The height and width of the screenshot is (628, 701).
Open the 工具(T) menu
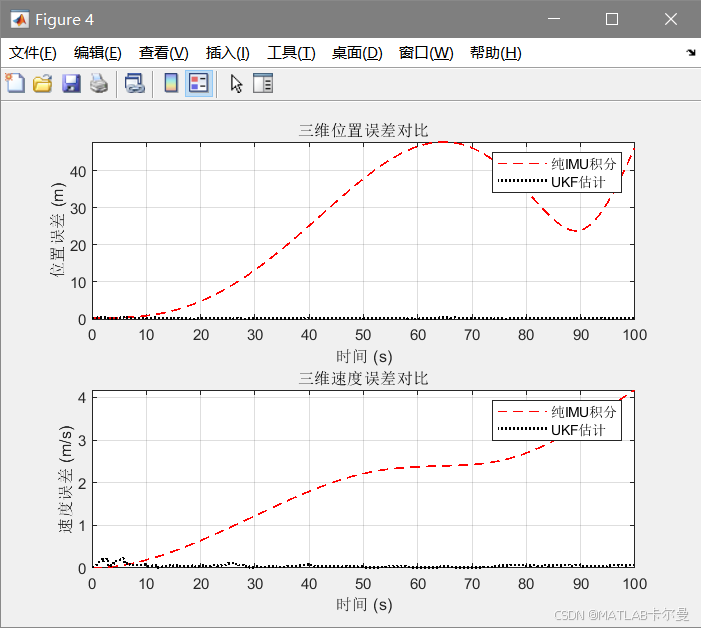click(291, 53)
